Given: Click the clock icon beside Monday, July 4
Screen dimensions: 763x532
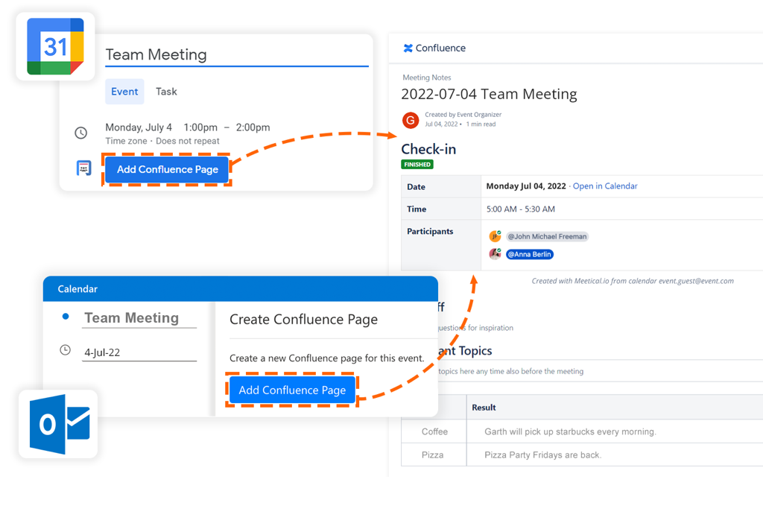Looking at the screenshot, I should (x=80, y=133).
